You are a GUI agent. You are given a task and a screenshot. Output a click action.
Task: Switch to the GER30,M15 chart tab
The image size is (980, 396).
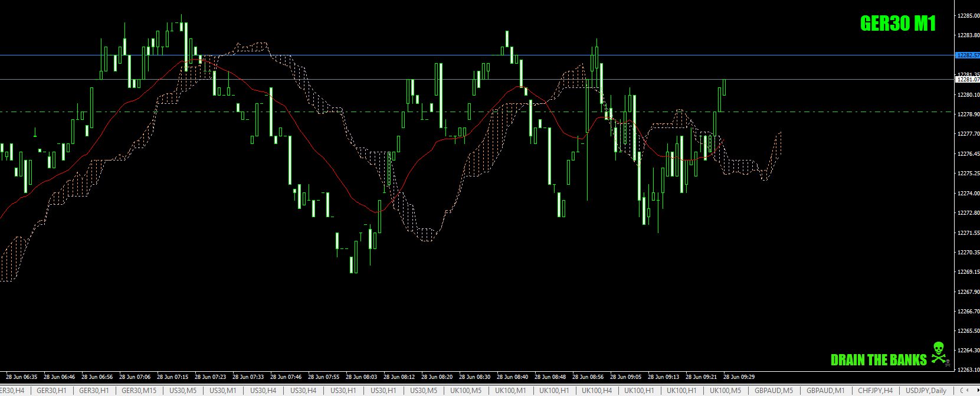(x=139, y=391)
